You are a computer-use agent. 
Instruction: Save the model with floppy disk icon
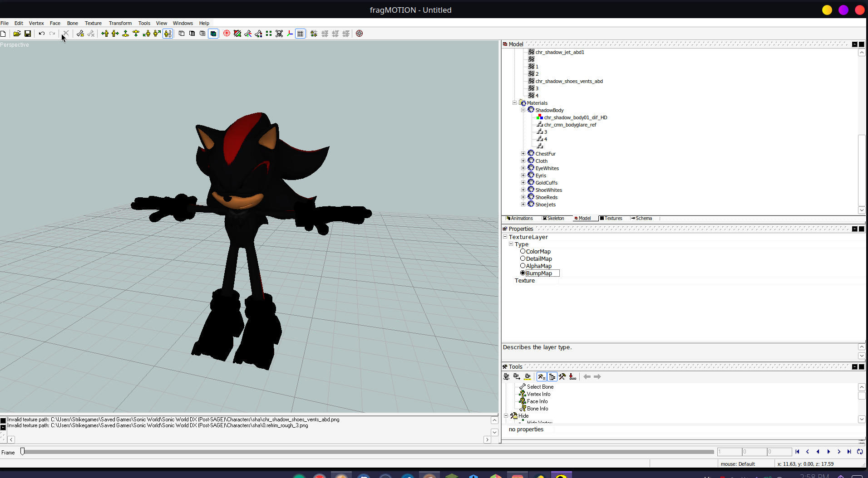point(28,34)
